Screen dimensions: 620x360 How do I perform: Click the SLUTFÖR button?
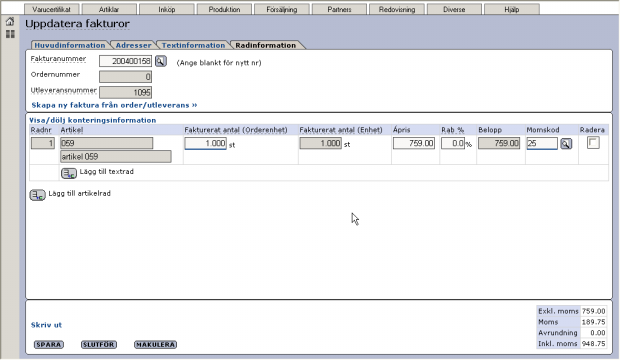[99, 345]
